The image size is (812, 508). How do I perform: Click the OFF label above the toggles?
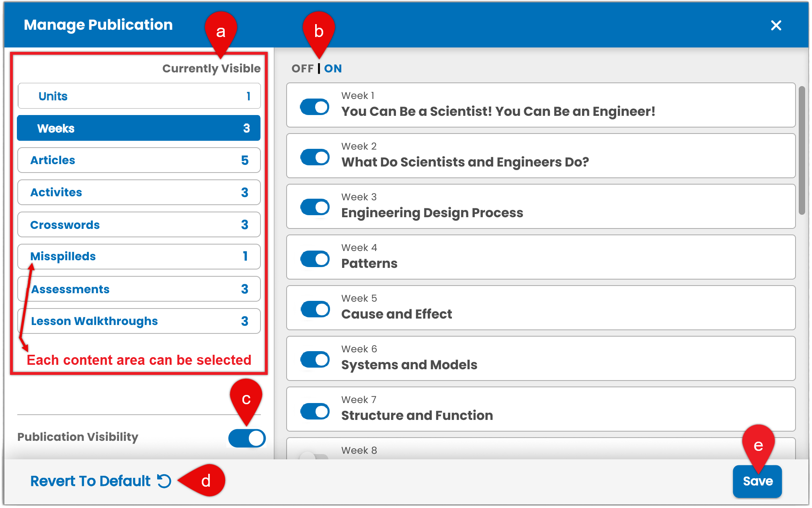[x=302, y=68]
